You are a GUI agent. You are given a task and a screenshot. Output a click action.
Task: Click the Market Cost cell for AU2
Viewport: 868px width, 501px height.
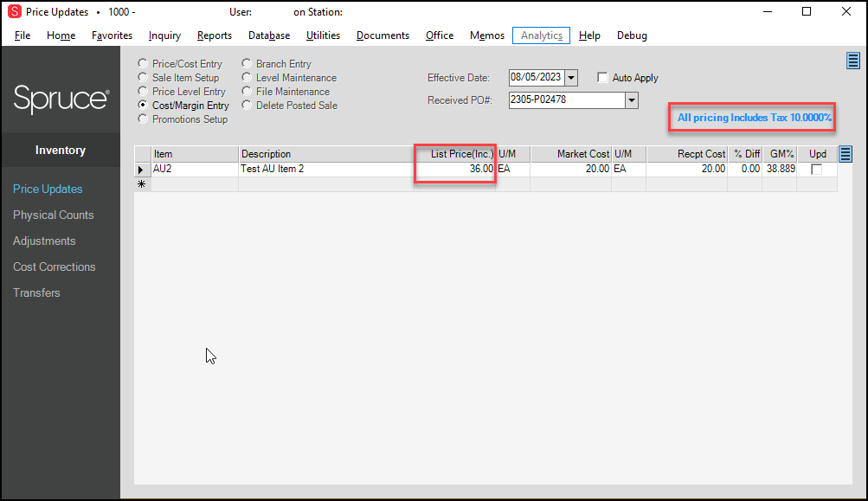pos(570,169)
